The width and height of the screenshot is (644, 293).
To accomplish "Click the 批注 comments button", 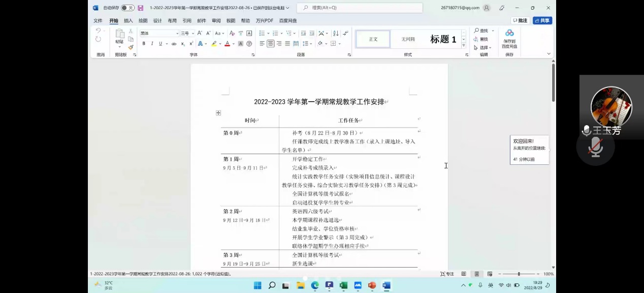I will coord(520,20).
